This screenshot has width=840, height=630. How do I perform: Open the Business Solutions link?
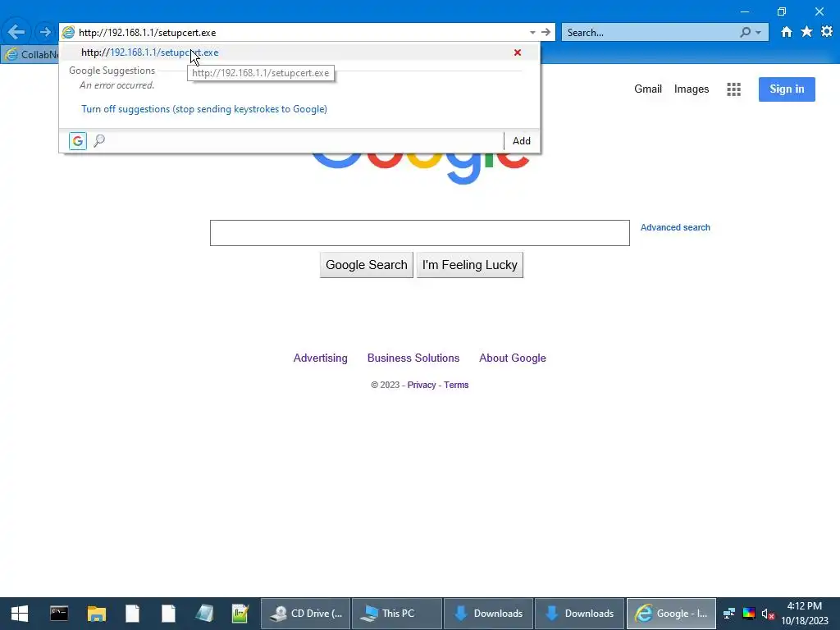[413, 358]
